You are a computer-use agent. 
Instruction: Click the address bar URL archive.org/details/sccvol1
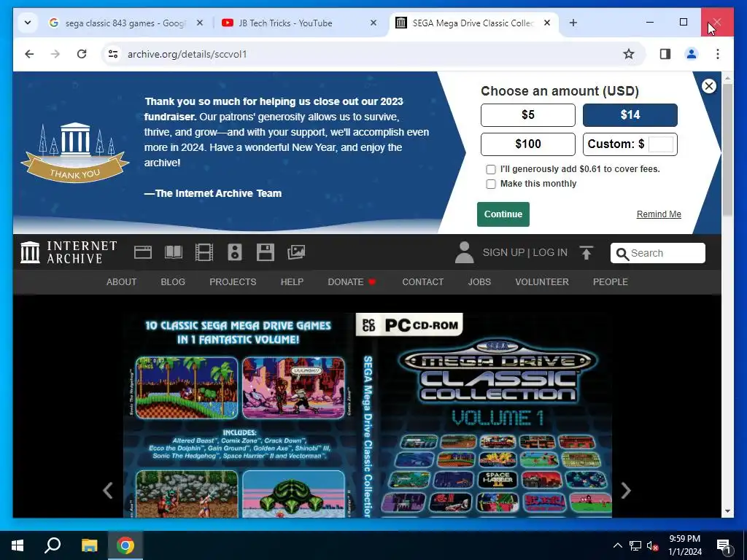pyautogui.click(x=187, y=54)
